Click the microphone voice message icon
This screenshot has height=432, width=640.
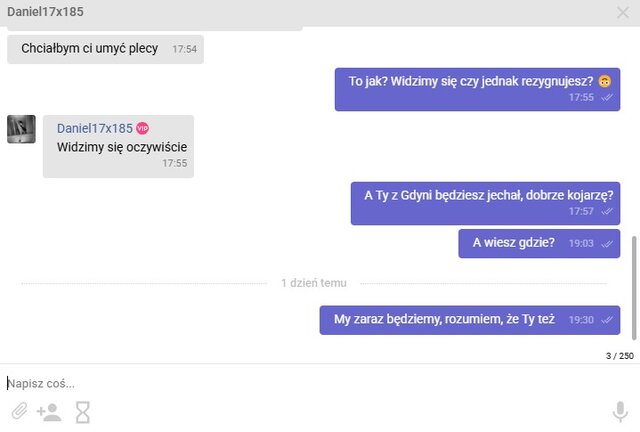(620, 412)
